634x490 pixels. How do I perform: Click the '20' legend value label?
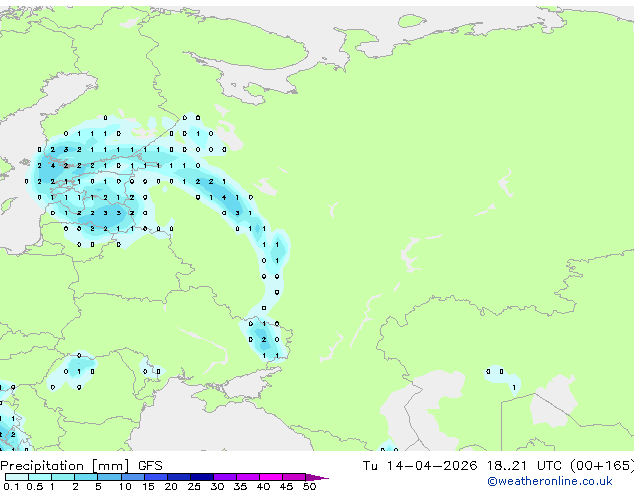tap(171, 486)
